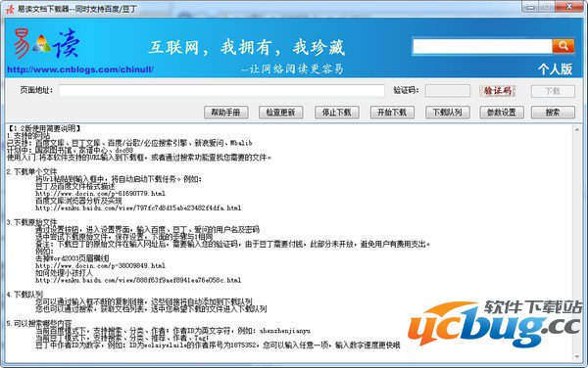Click the 【1.2版使用简要说明】 heading text
The image size is (588, 368).
click(x=45, y=128)
